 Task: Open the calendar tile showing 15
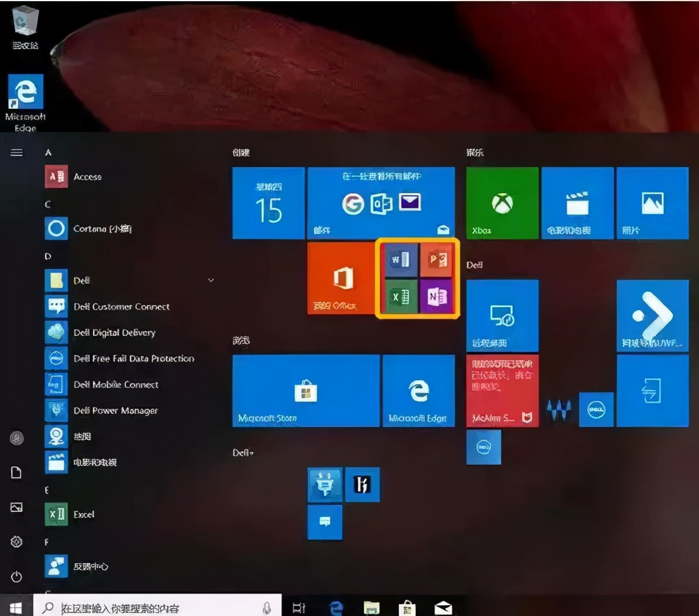[x=268, y=203]
